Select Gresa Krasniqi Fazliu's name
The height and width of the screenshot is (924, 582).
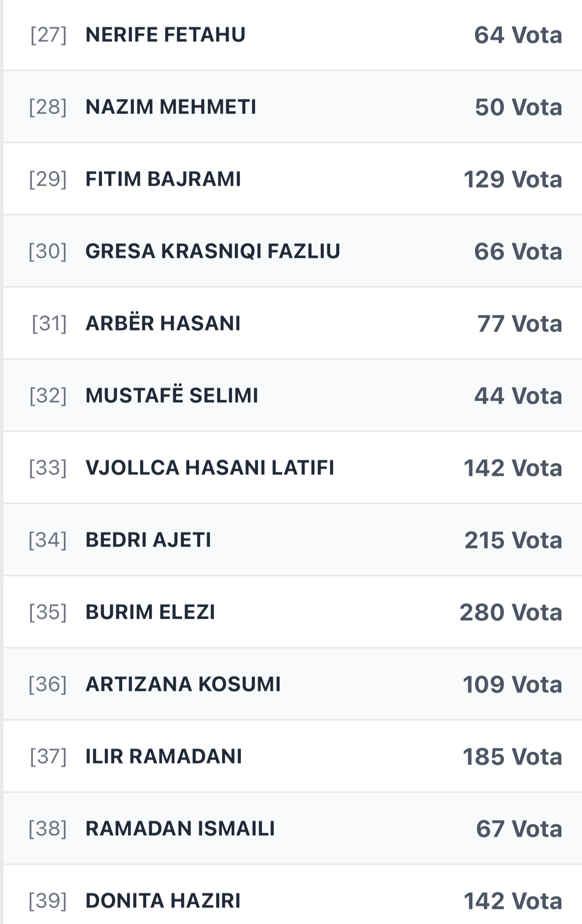coord(212,251)
